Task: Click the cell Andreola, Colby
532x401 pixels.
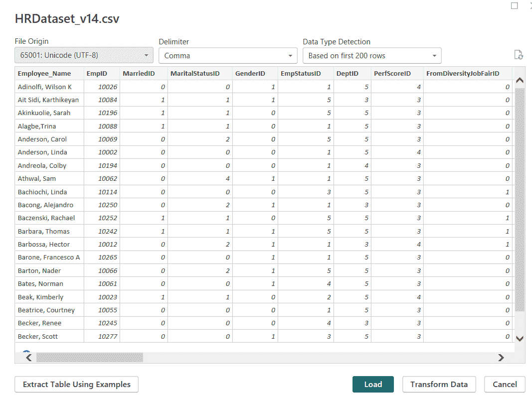Action: [x=49, y=165]
